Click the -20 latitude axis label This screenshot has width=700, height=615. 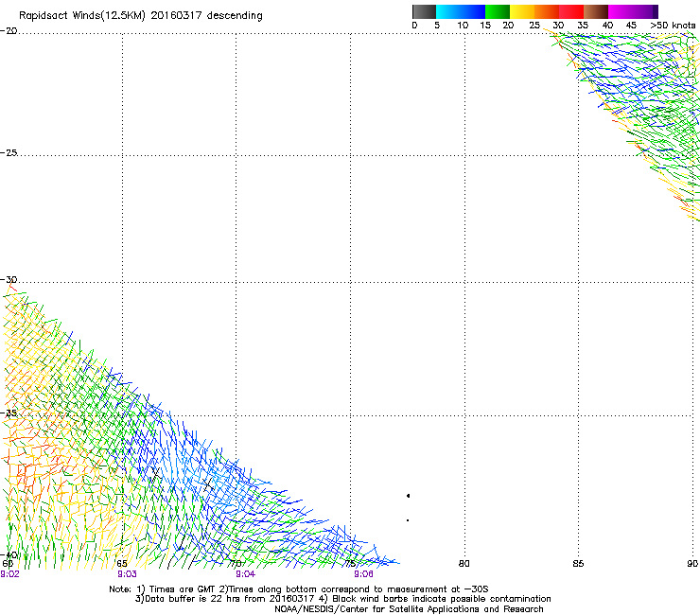[x=9, y=31]
